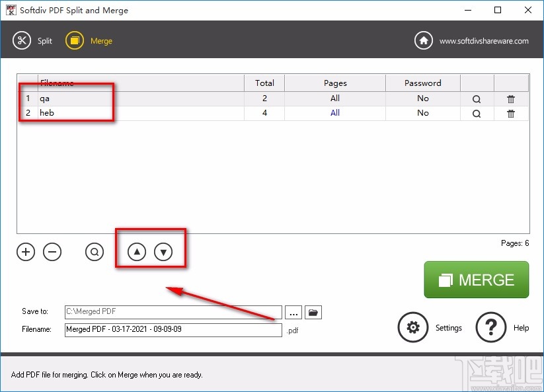Maximize the Softdiv window
The width and height of the screenshot is (544, 392).
tap(498, 10)
